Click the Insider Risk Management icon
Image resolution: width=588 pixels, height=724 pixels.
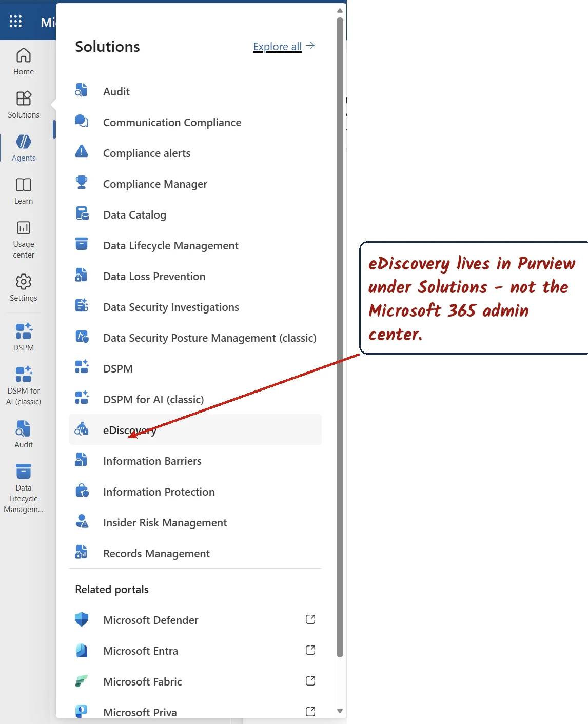pyautogui.click(x=82, y=522)
